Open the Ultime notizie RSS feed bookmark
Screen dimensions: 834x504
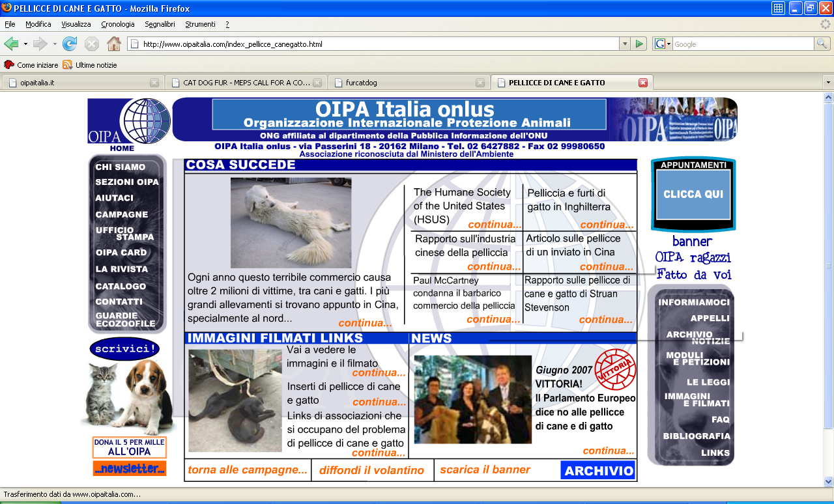[90, 64]
